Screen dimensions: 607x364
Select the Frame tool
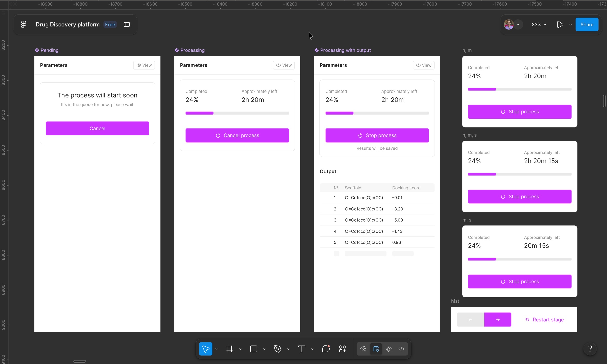pos(230,349)
